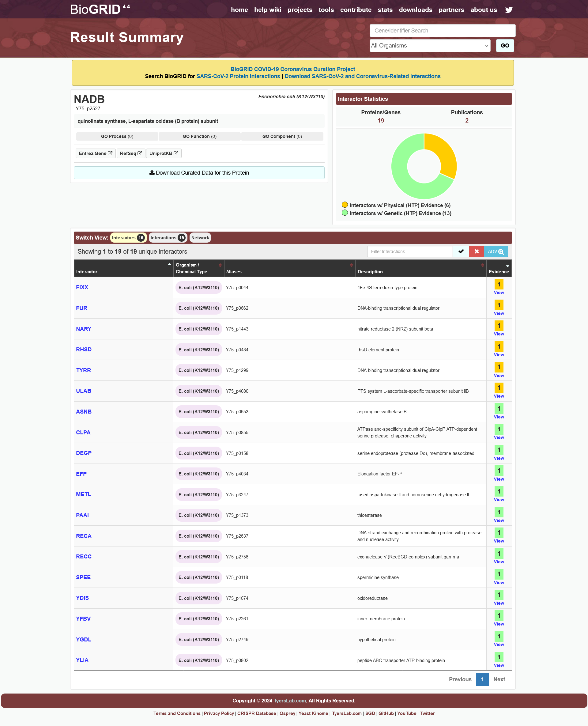588x726 pixels.
Task: Click FIXX evidence badge 1
Action: [x=499, y=284]
